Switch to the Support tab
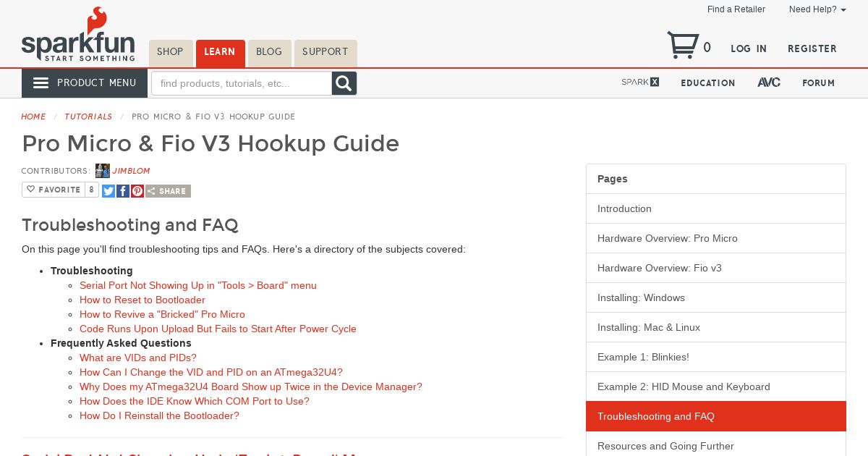 click(x=325, y=52)
